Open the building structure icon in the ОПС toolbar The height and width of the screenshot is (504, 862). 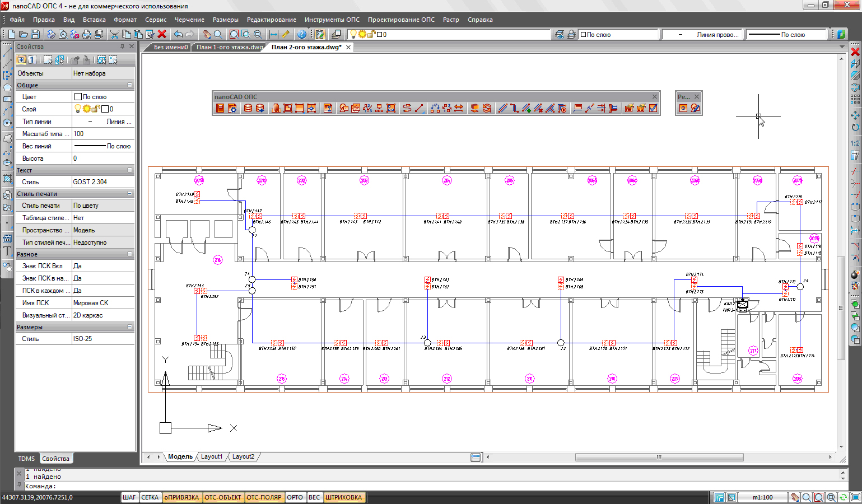276,108
